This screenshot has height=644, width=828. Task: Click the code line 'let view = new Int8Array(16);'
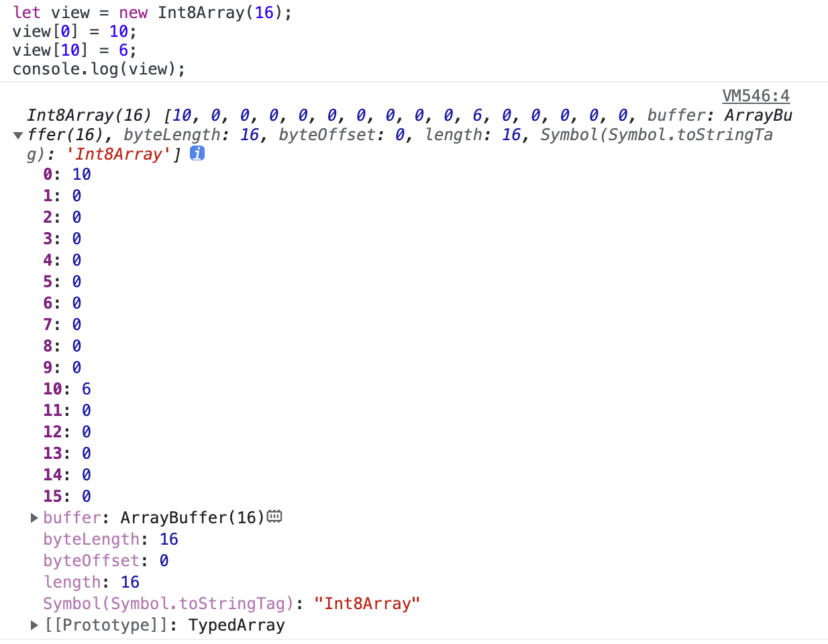(x=152, y=13)
